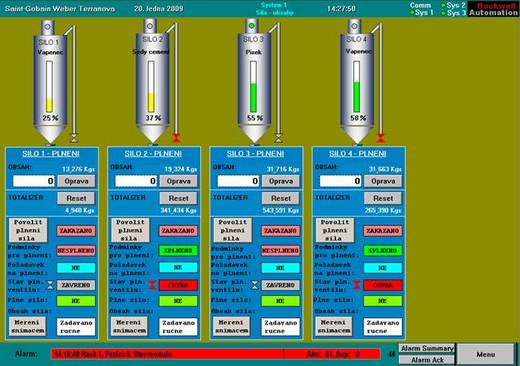Select the white valve icon beside Silo 3
Viewport: 520px width, 366px height.
point(278,138)
